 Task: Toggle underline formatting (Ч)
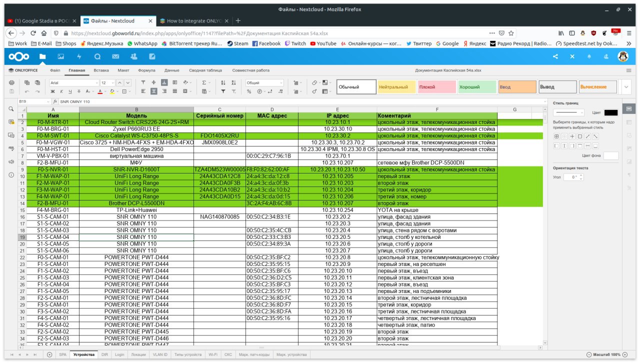coord(70,91)
